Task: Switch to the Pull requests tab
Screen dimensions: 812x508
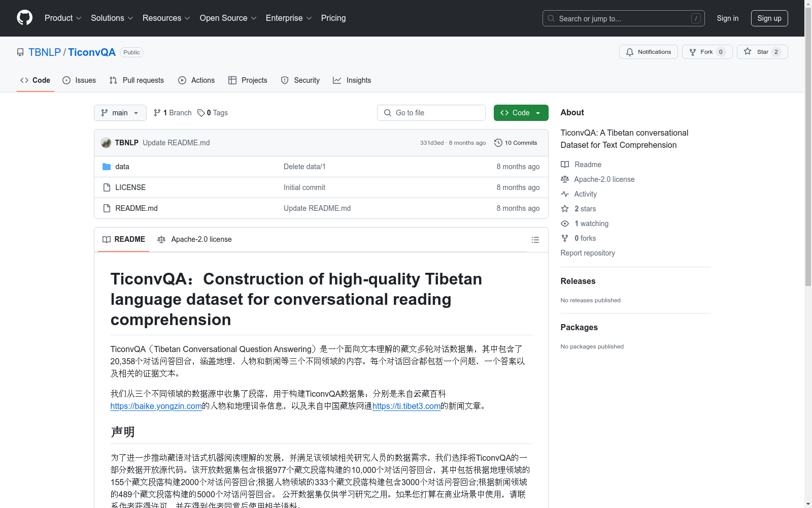Action: point(137,80)
